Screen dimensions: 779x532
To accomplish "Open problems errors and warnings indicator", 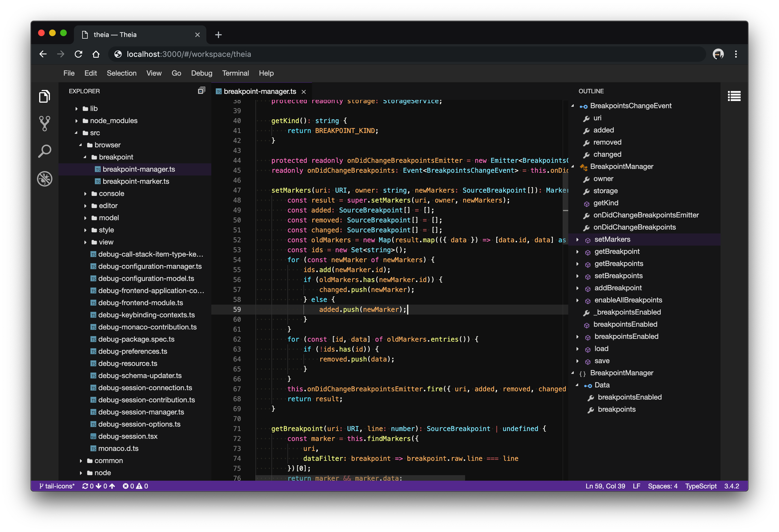I will tap(135, 486).
